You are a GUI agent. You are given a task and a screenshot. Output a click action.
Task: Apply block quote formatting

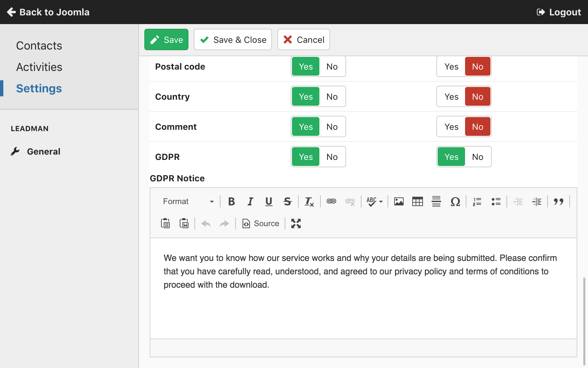(558, 201)
